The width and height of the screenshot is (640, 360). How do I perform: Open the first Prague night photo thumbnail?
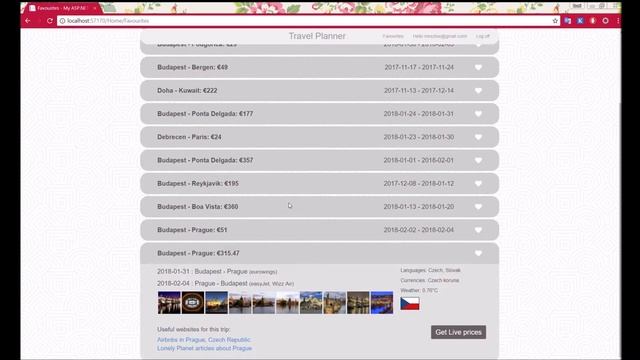[169, 302]
